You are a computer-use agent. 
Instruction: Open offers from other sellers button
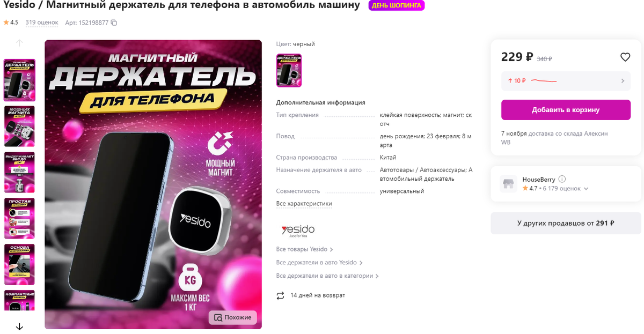566,224
